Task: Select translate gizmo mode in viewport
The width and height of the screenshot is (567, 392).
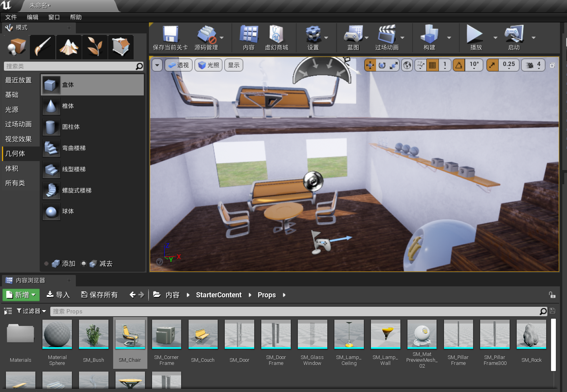Action: point(370,65)
